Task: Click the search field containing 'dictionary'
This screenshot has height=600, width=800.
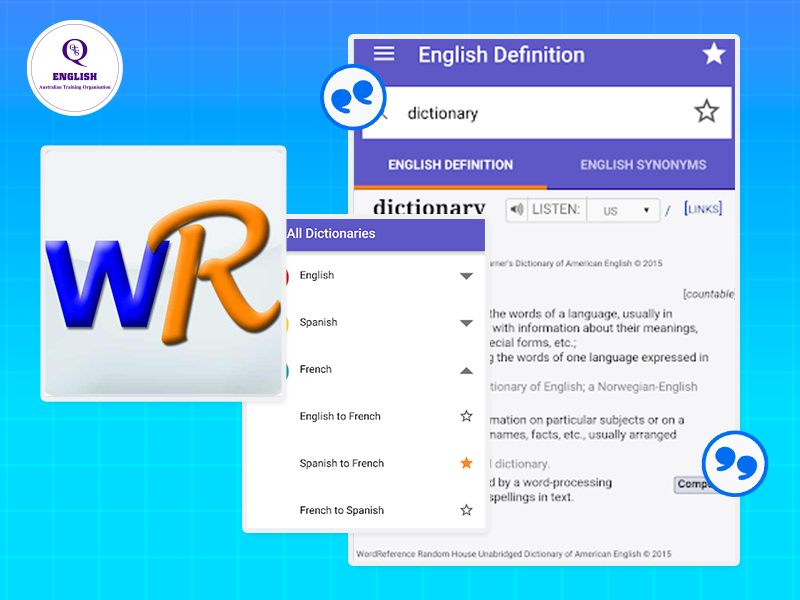Action: 546,113
